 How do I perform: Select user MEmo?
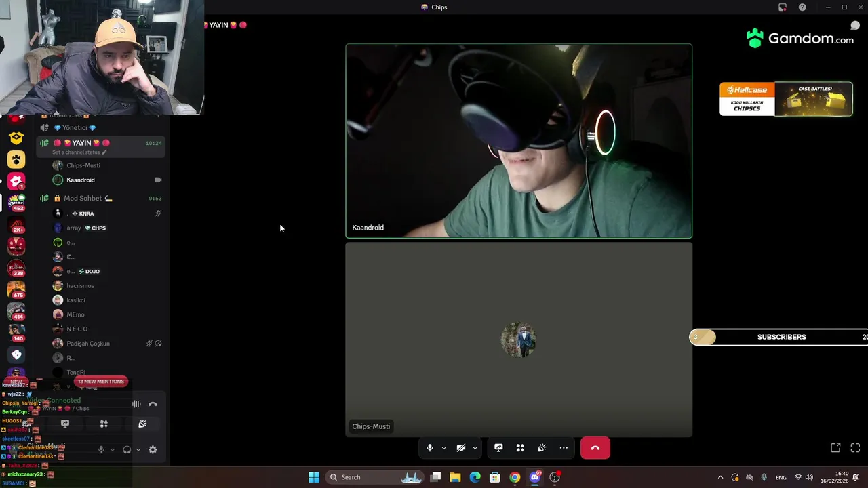click(x=75, y=314)
